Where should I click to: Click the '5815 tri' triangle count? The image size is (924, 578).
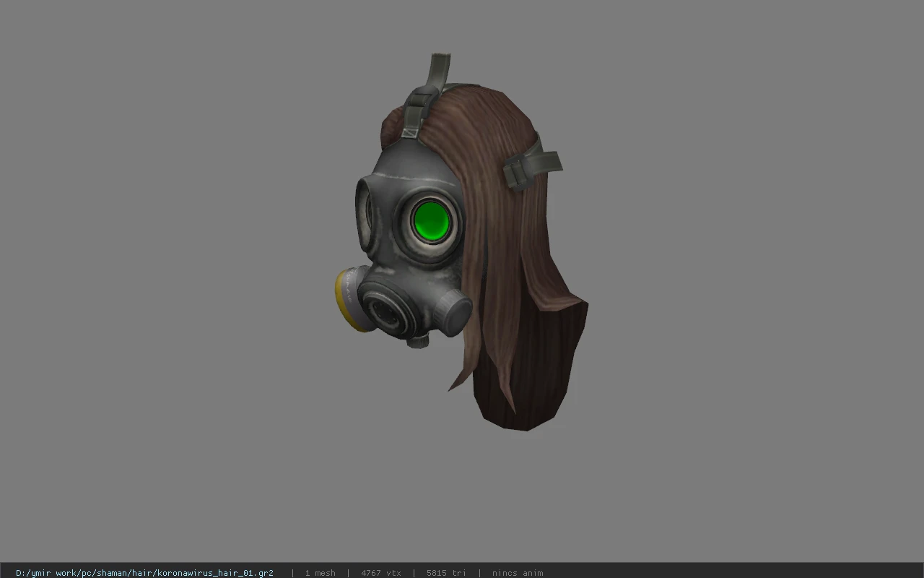pos(446,573)
